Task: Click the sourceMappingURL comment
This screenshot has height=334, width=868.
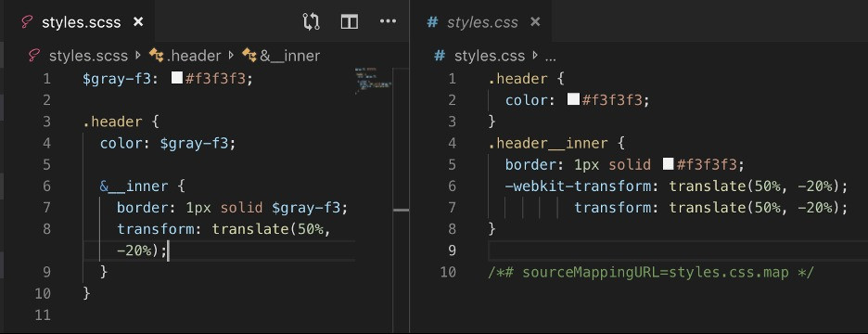Action: 651,272
